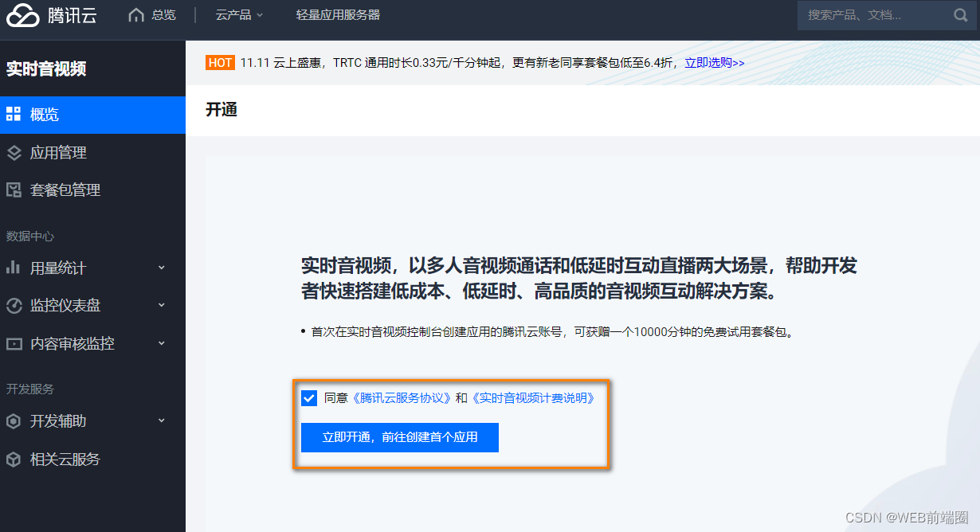
Task: Click the 实时音视频 sidebar title
Action: point(46,69)
